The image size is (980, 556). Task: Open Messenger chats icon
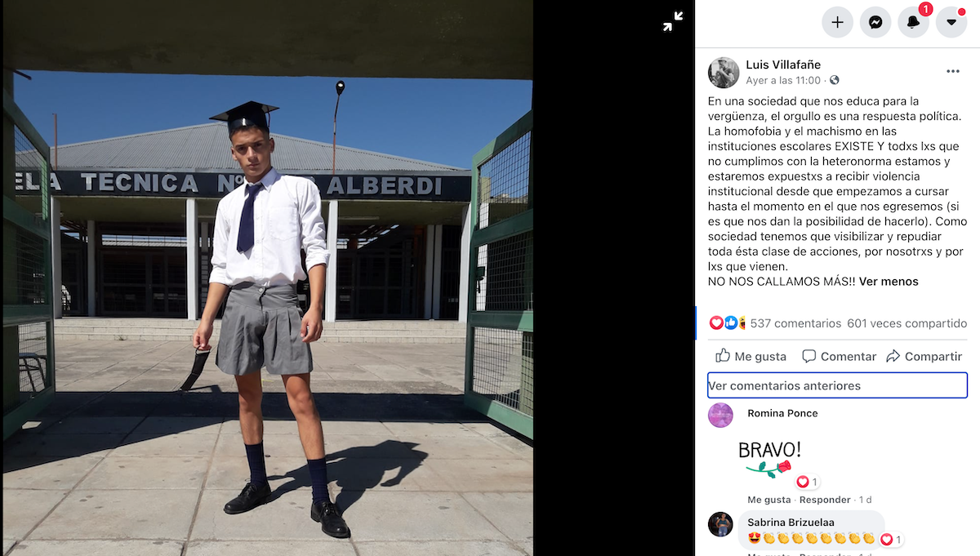(x=875, y=22)
